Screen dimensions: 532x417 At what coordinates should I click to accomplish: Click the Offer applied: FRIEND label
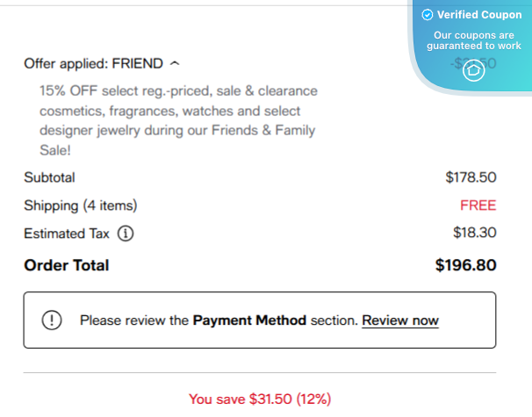(94, 63)
